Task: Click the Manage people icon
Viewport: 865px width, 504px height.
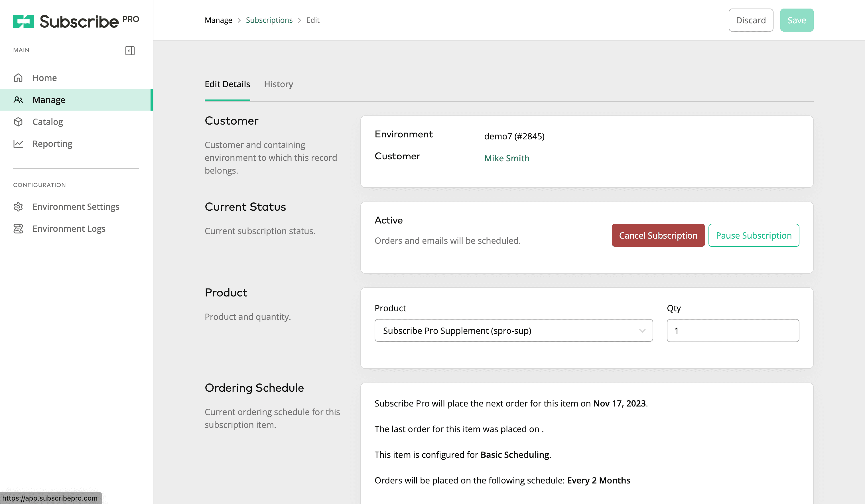Action: click(x=18, y=100)
